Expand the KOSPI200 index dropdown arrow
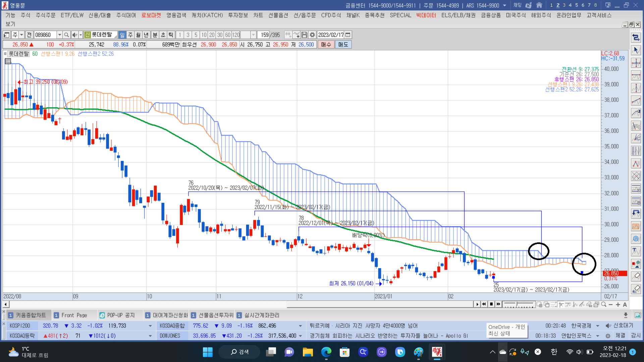This screenshot has height=362, width=644. pyautogui.click(x=150, y=326)
